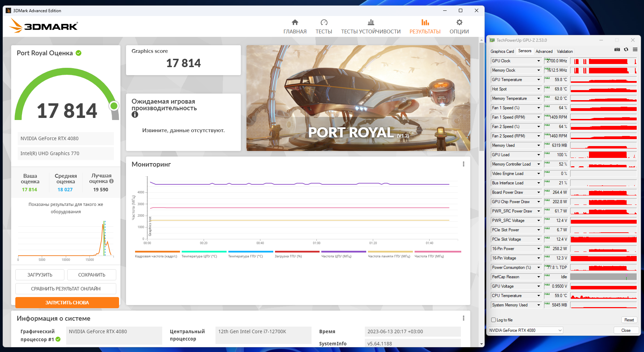This screenshot has height=352, width=644.
Task: Click Port Royal benchmark preview image
Action: [x=358, y=98]
